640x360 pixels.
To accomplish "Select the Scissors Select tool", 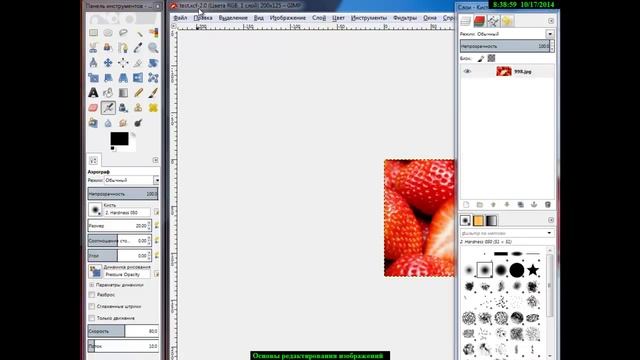I will click(93, 48).
